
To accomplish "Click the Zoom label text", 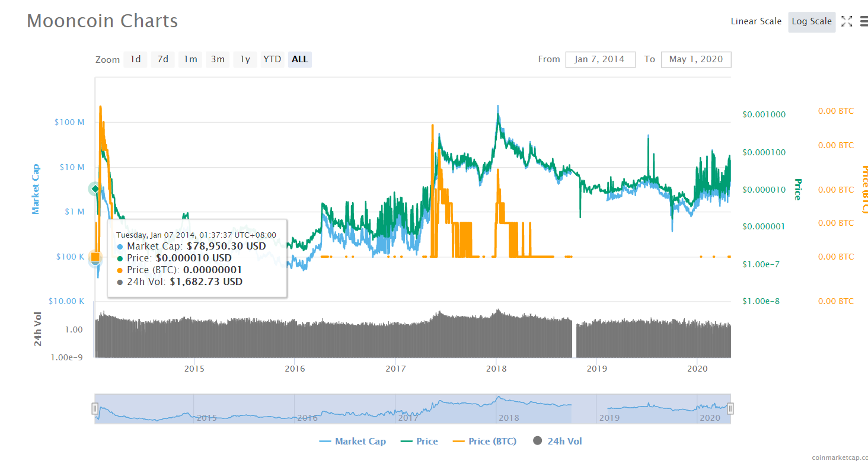I will [x=108, y=60].
